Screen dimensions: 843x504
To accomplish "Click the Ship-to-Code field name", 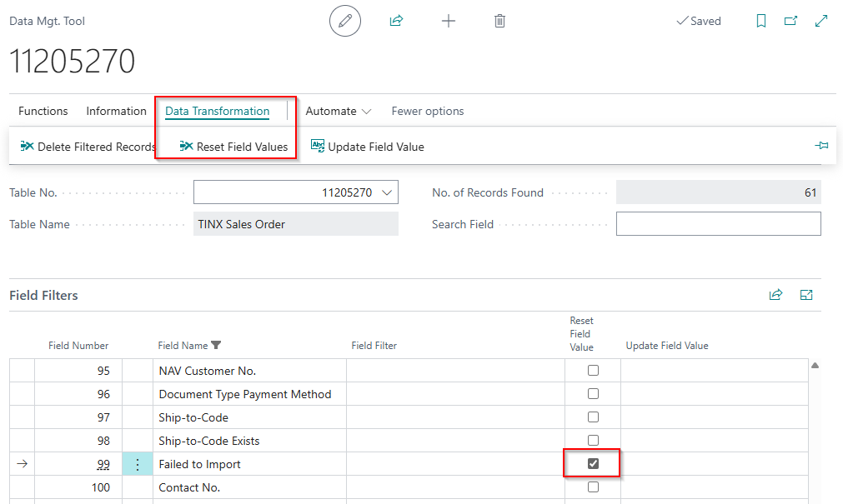I will [193, 417].
